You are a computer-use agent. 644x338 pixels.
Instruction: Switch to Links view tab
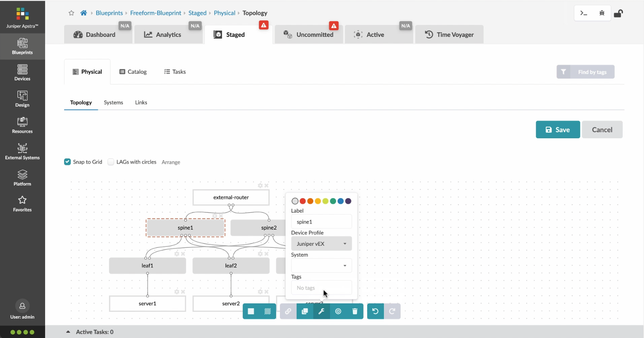[141, 102]
